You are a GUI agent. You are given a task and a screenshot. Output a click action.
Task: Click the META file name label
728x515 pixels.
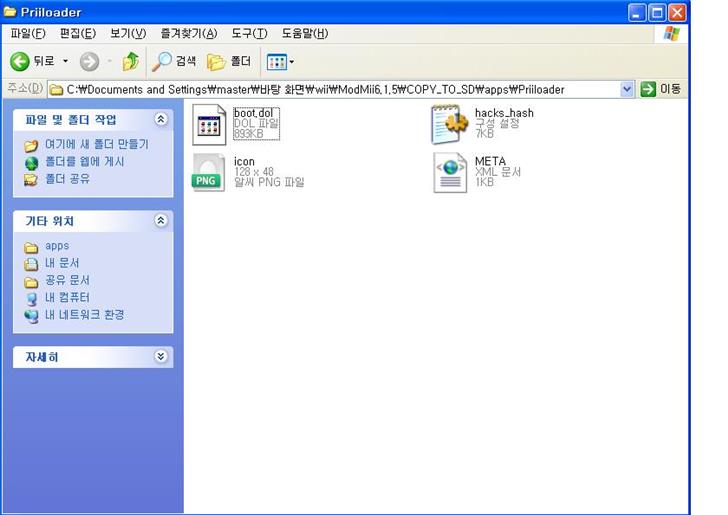tap(490, 161)
